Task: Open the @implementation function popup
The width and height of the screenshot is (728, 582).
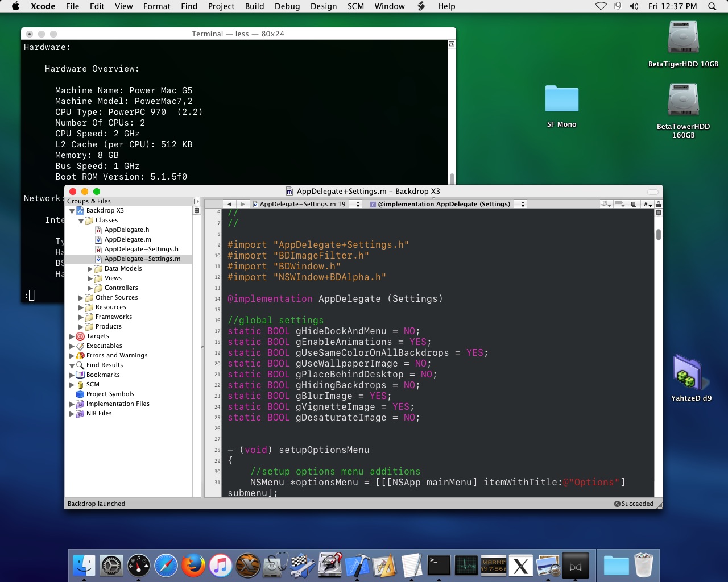Action: [448, 204]
